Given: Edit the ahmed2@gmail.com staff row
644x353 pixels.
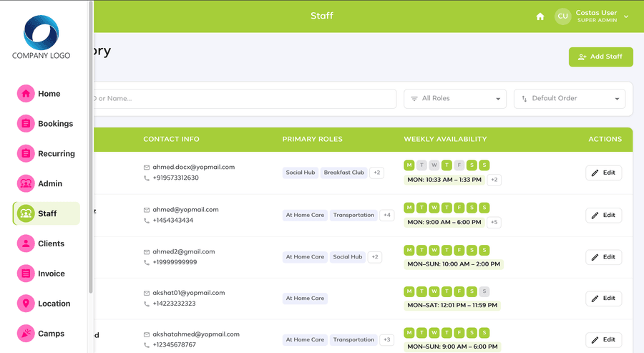Looking at the screenshot, I should (603, 257).
